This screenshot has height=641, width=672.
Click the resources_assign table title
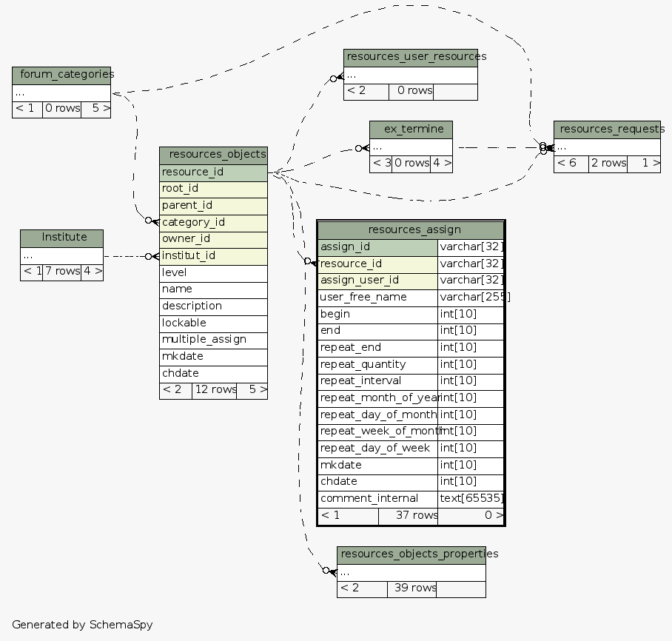[x=411, y=230]
